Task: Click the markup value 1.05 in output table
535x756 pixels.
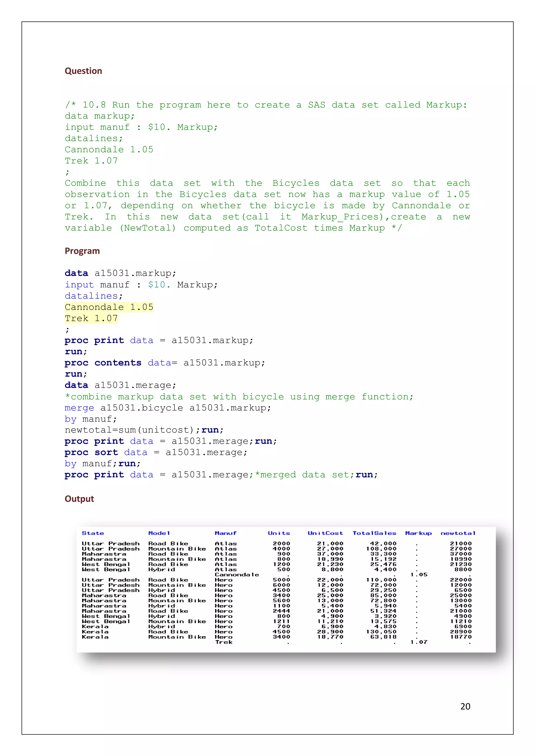Action: click(x=419, y=575)
